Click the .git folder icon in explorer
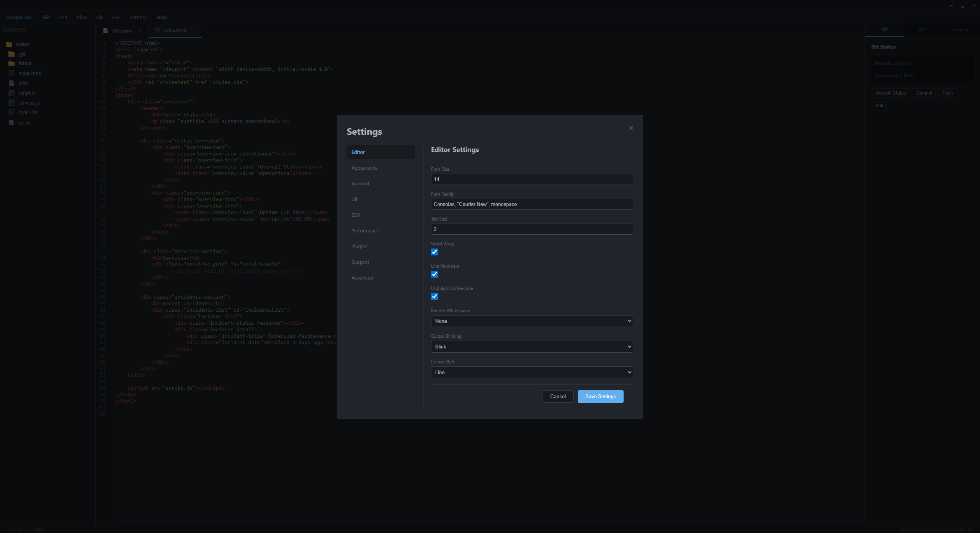 11,54
